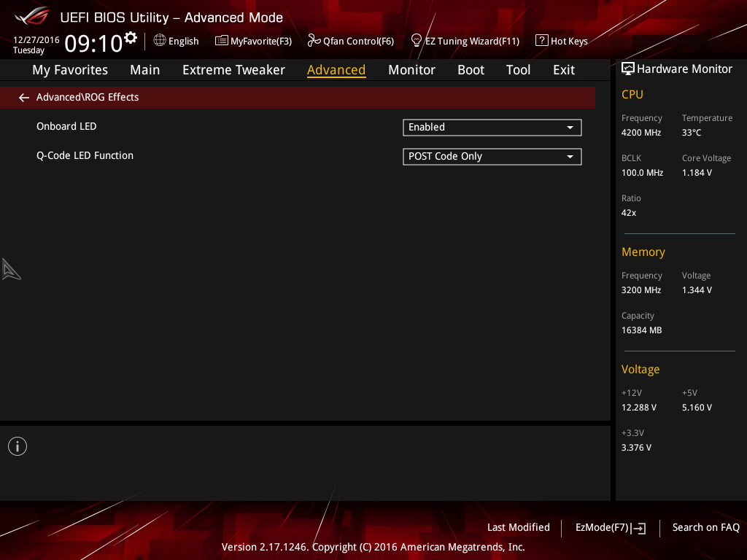Click the +12V reading 12.288 V
Image resolution: width=747 pixels, height=560 pixels.
(x=638, y=408)
